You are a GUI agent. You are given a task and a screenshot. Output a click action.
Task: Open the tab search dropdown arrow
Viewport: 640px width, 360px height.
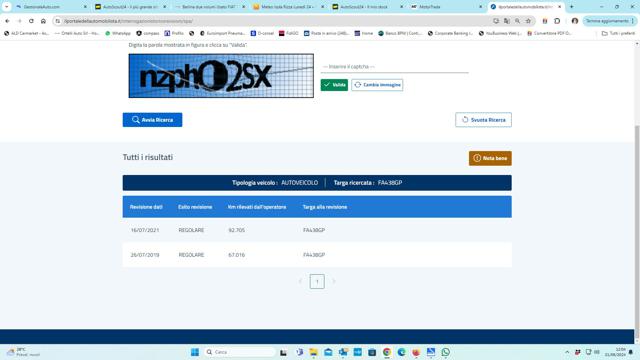click(7, 7)
